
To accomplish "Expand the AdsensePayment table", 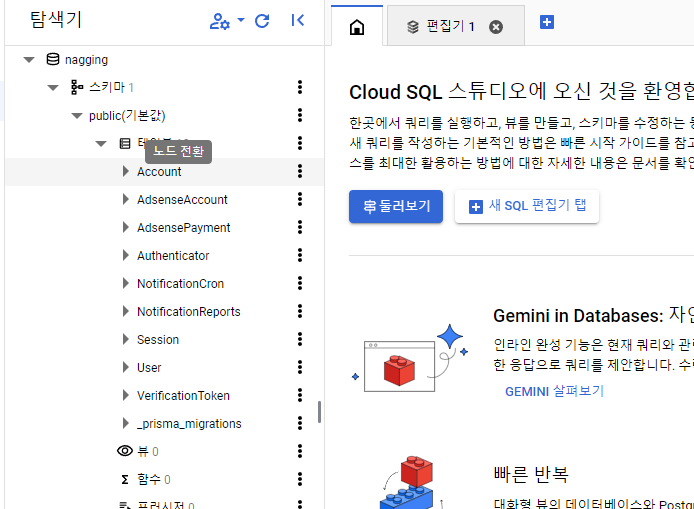I will (x=126, y=227).
